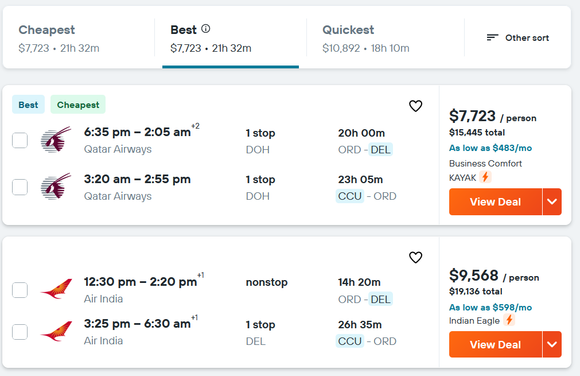Favorite the Air India flight heart icon
Image resolution: width=580 pixels, height=376 pixels.
click(415, 257)
